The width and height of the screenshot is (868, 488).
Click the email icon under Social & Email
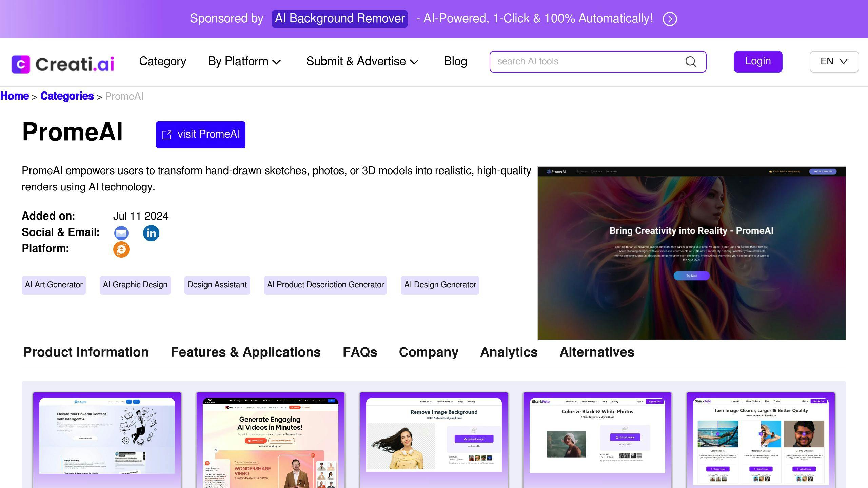click(121, 233)
